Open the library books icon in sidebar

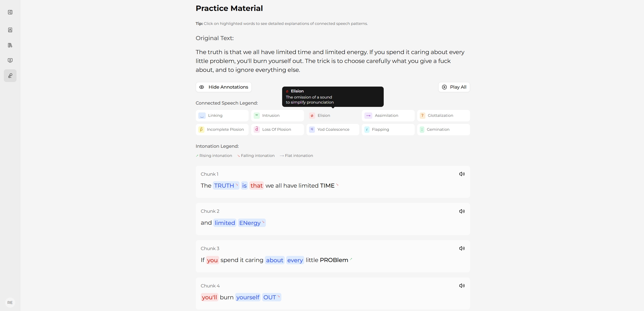pyautogui.click(x=10, y=45)
